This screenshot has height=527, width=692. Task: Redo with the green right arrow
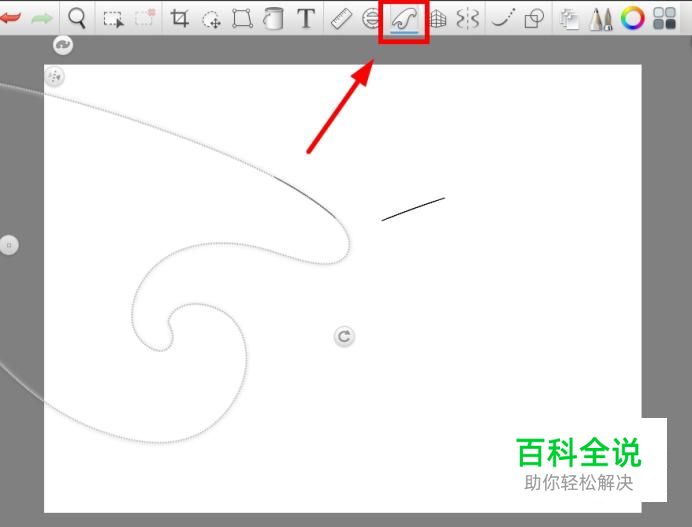pyautogui.click(x=42, y=18)
